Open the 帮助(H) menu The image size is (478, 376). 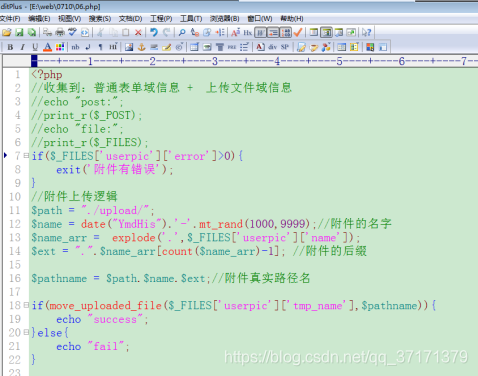292,19
